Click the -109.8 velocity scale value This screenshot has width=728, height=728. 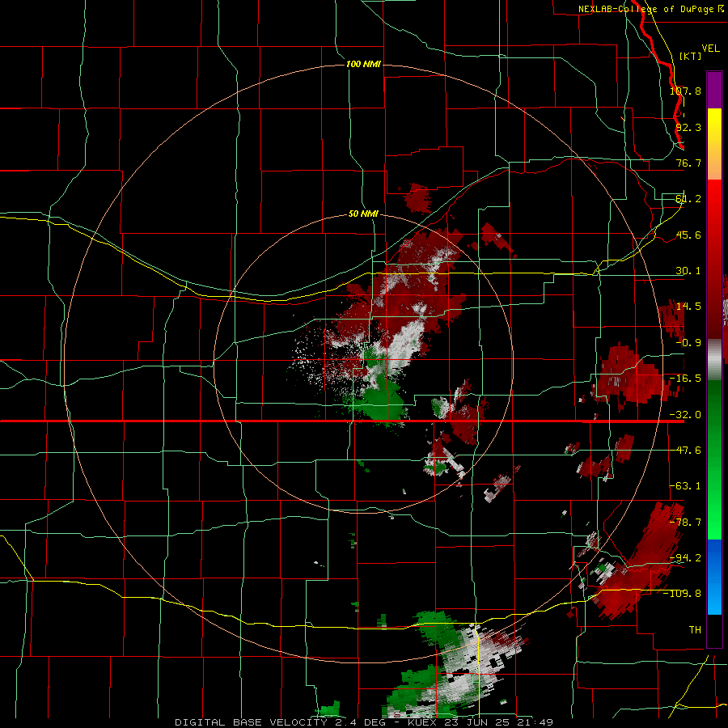point(683,594)
